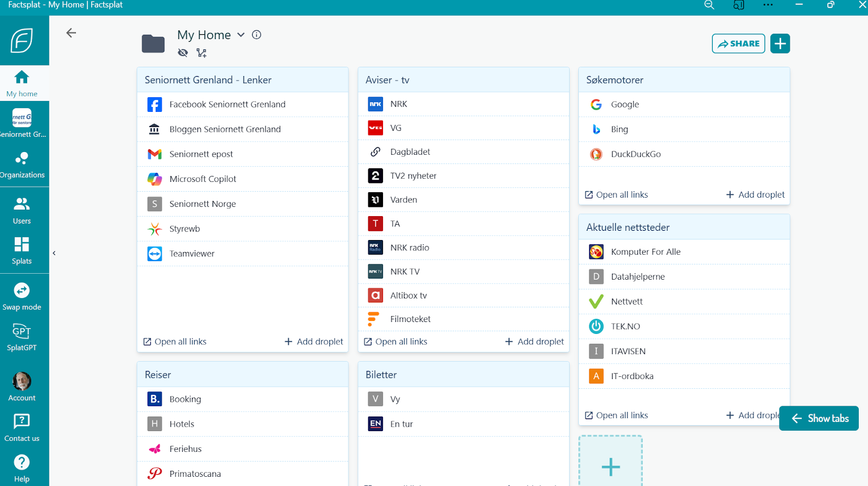Toggle Swap mode in sidebar

coord(22,296)
